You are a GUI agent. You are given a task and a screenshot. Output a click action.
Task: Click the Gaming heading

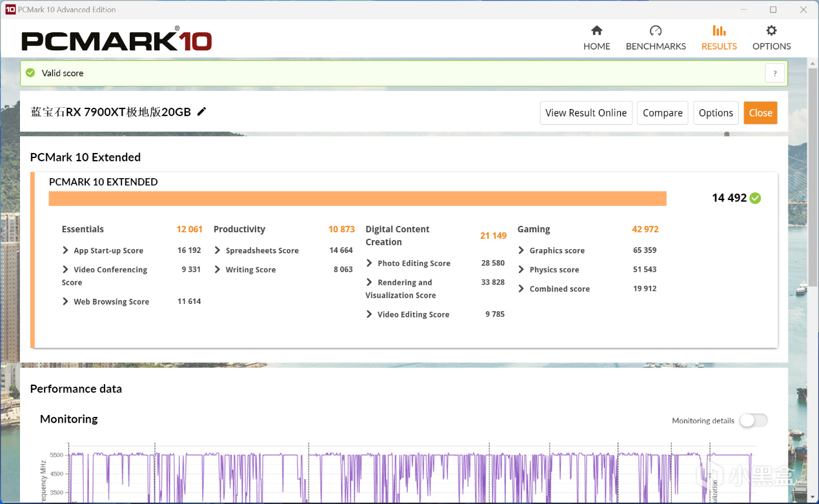534,229
